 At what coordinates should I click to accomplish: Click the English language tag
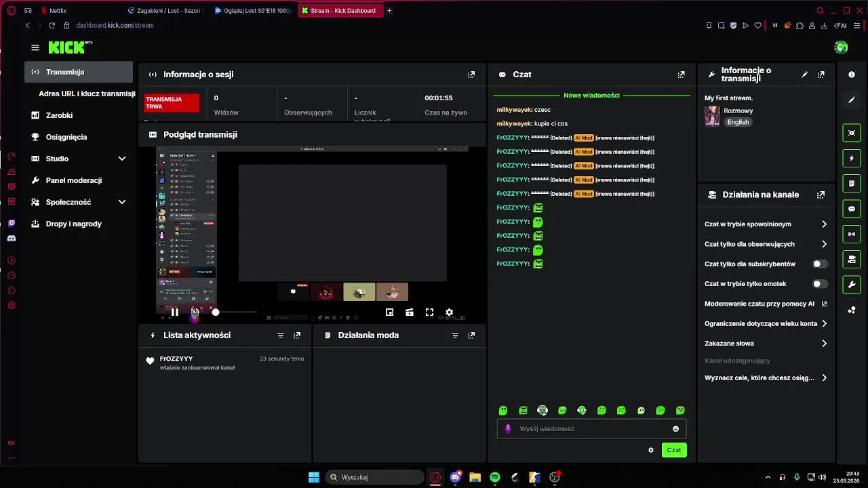click(x=738, y=122)
